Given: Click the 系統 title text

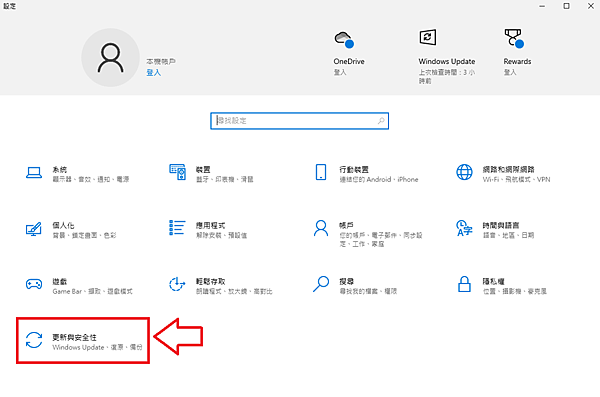Looking at the screenshot, I should click(60, 170).
